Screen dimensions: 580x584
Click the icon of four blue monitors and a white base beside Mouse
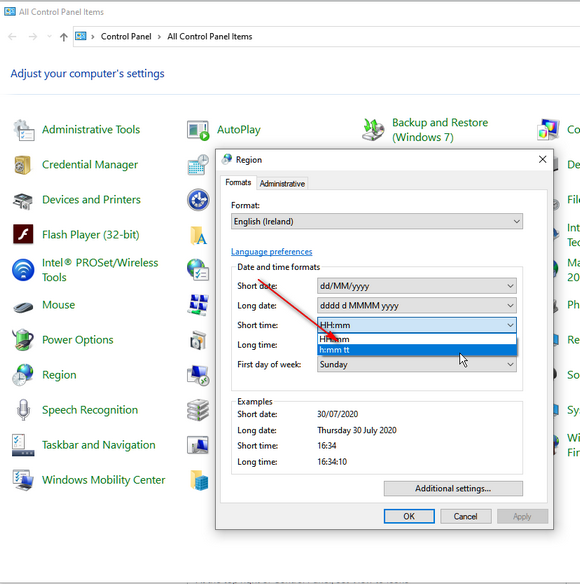(198, 305)
